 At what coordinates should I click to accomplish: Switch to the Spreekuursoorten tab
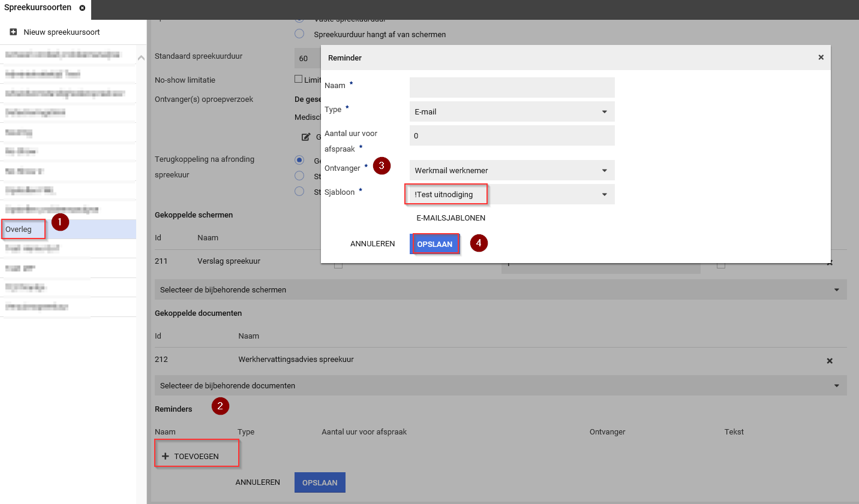coord(38,8)
